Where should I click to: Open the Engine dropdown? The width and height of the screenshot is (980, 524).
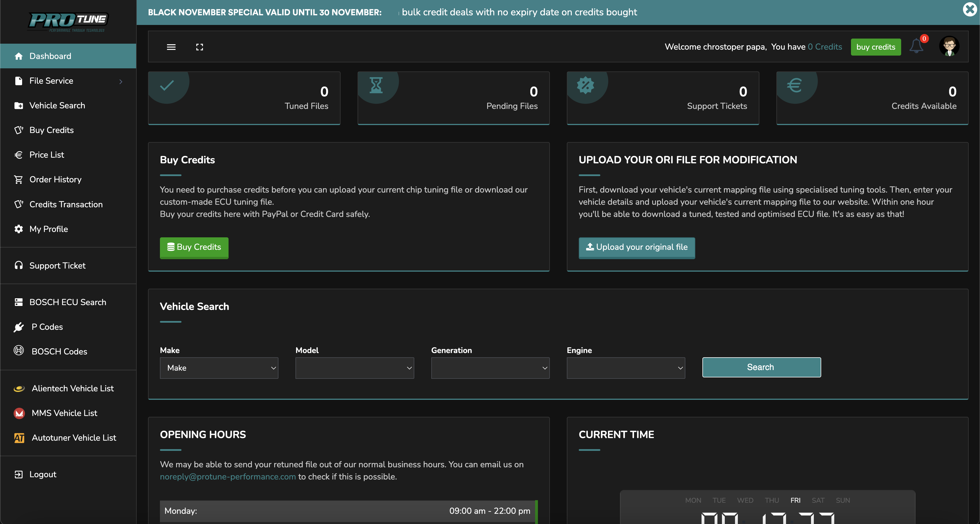pyautogui.click(x=626, y=368)
